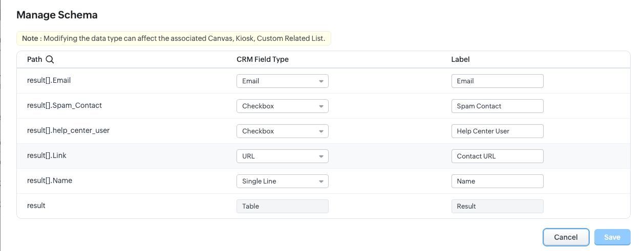Expand the help_center_user field type dropdown
644x251 pixels.
pos(282,131)
